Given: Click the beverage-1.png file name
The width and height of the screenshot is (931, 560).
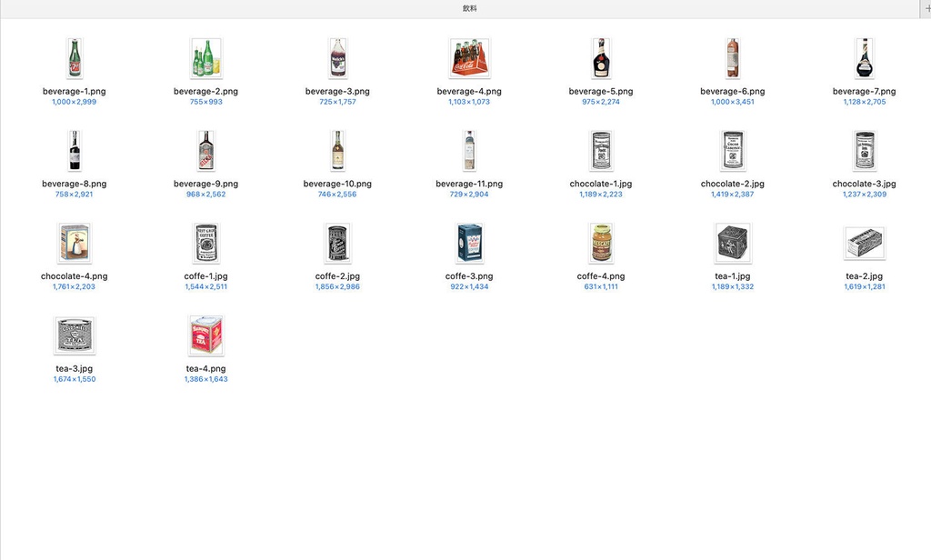Looking at the screenshot, I should 75,92.
